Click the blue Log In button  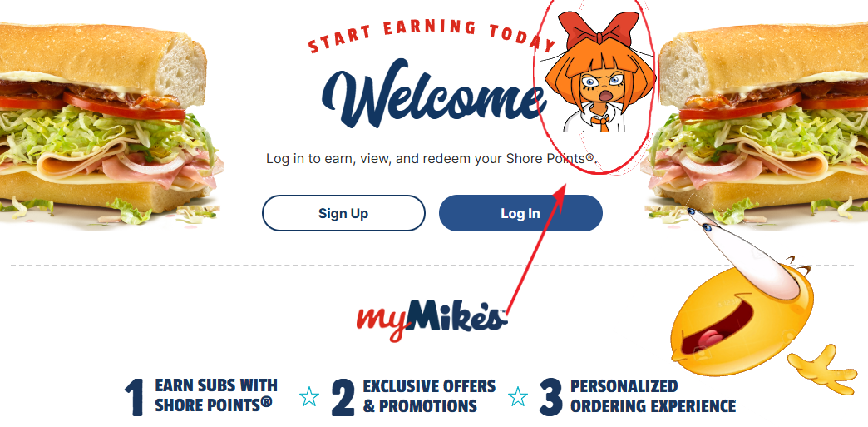[x=520, y=213]
